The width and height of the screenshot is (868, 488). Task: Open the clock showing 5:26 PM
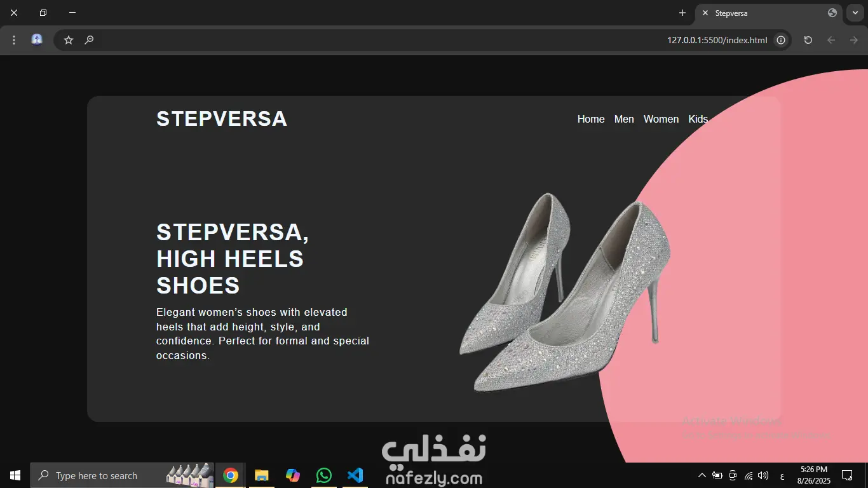[814, 475]
